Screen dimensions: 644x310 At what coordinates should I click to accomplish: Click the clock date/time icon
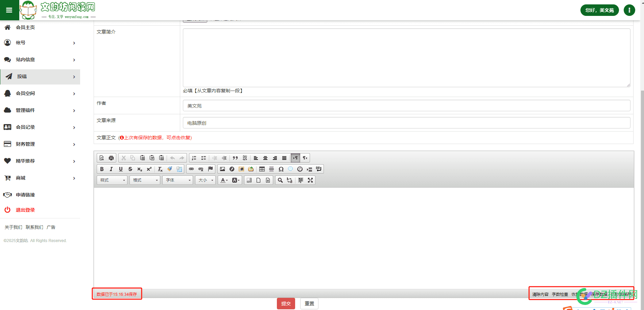tap(300, 169)
